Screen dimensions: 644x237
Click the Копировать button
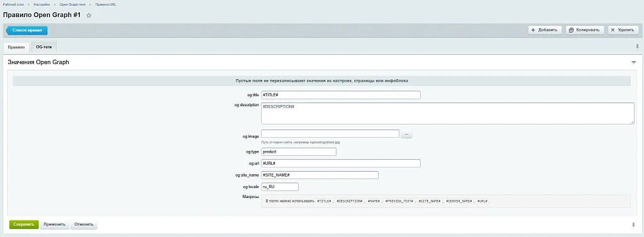click(586, 30)
